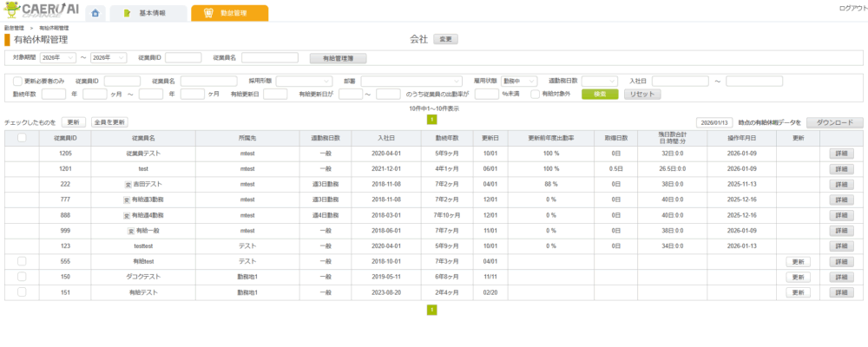Screen dimensions: 868x347
Task: Click the 勤続年数 column header
Action: tap(447, 138)
